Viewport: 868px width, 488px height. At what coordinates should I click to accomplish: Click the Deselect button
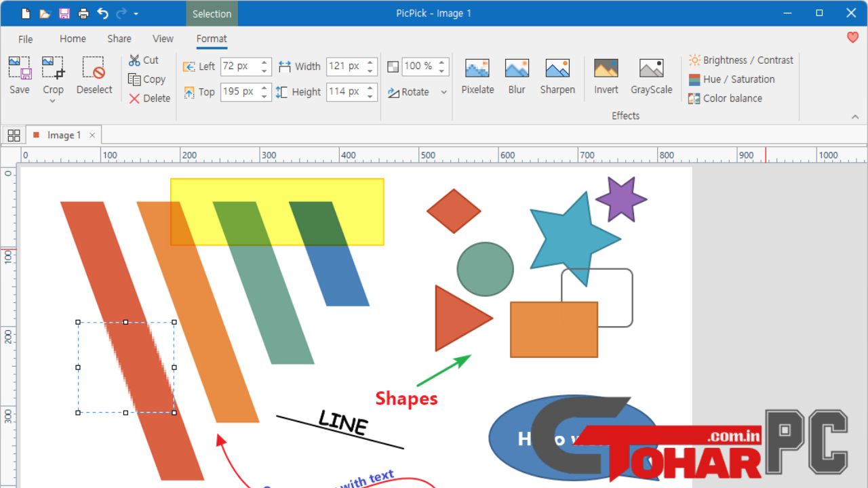point(94,75)
